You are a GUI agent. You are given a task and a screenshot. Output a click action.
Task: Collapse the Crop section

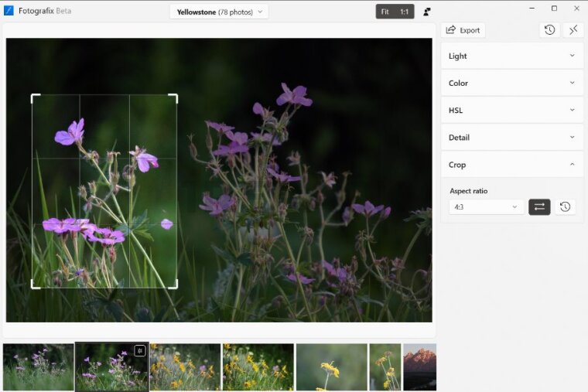512,165
